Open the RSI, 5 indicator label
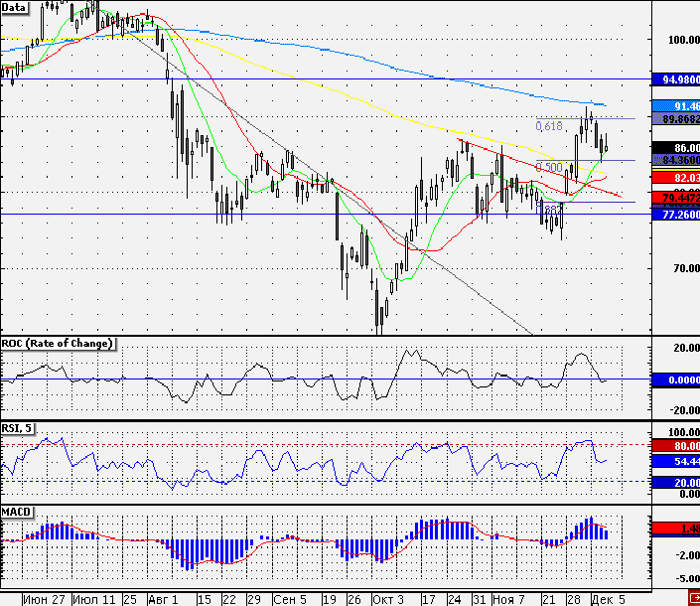This screenshot has width=700, height=606. (x=17, y=428)
